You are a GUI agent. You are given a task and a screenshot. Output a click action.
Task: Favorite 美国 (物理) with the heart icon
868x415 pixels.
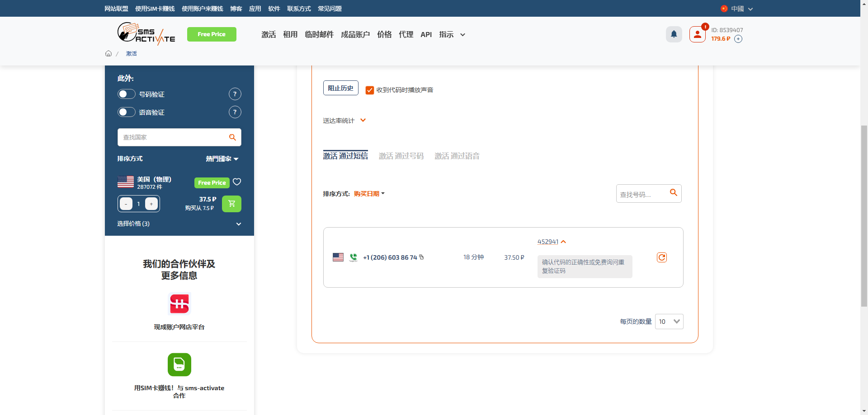click(x=237, y=182)
